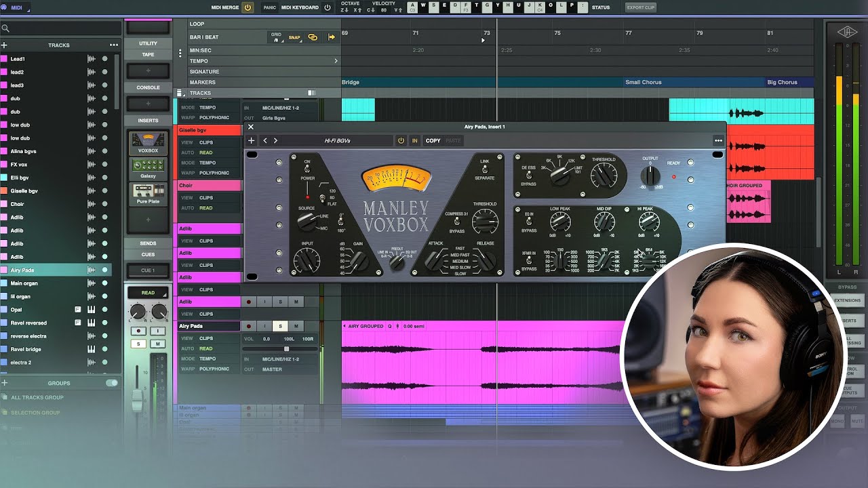Click the track search field

[x=61, y=28]
